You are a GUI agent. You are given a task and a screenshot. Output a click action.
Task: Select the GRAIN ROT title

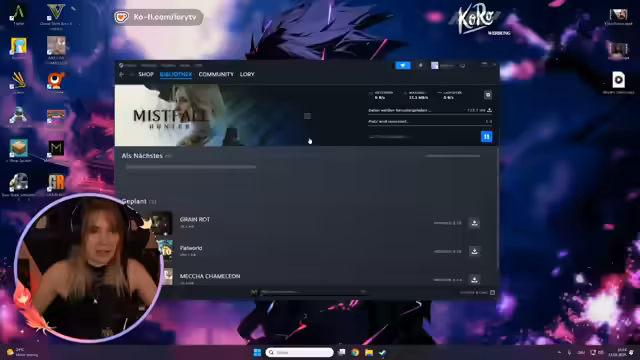pyautogui.click(x=195, y=220)
